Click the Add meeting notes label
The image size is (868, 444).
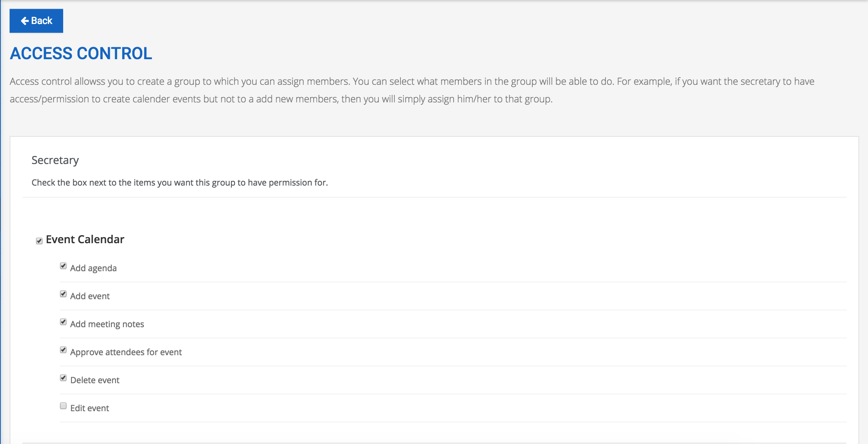[x=107, y=324]
